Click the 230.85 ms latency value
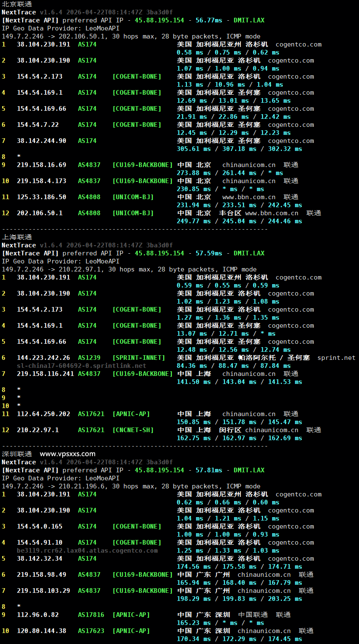The image size is (359, 644). point(194,189)
